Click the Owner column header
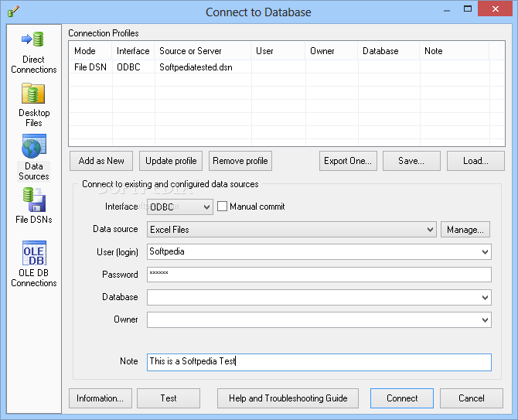Image resolution: width=518 pixels, height=420 pixels. coord(332,51)
